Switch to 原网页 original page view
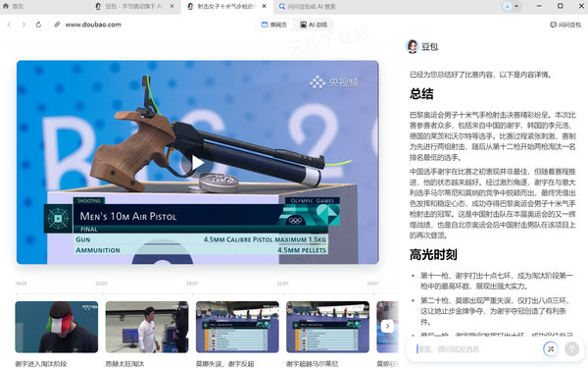The height and width of the screenshot is (368, 588). coord(274,25)
